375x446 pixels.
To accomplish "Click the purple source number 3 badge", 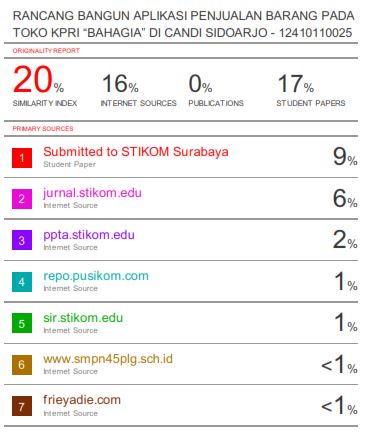I will tap(22, 240).
